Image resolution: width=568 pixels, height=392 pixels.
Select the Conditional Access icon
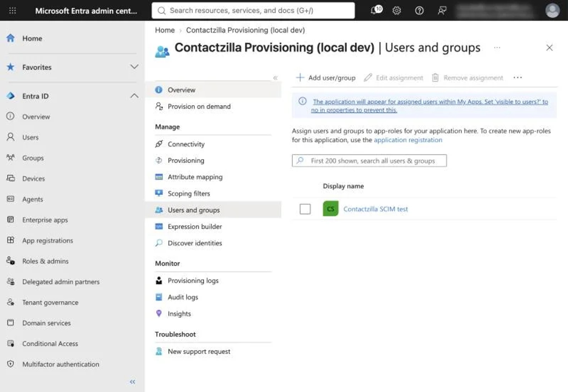click(11, 343)
